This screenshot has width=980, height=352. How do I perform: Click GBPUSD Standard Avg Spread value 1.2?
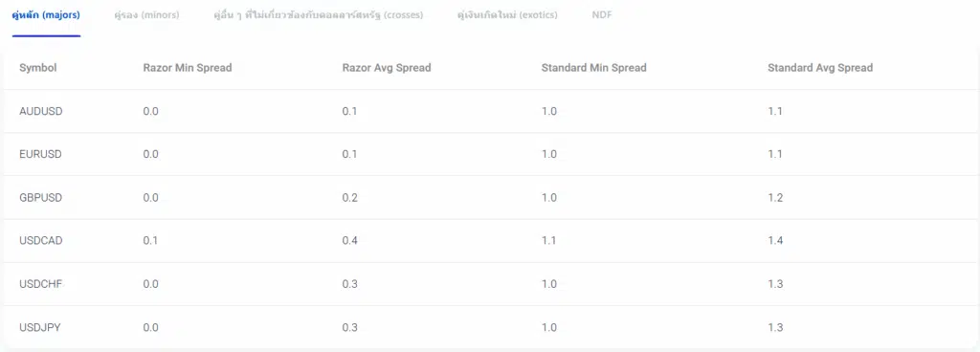775,197
